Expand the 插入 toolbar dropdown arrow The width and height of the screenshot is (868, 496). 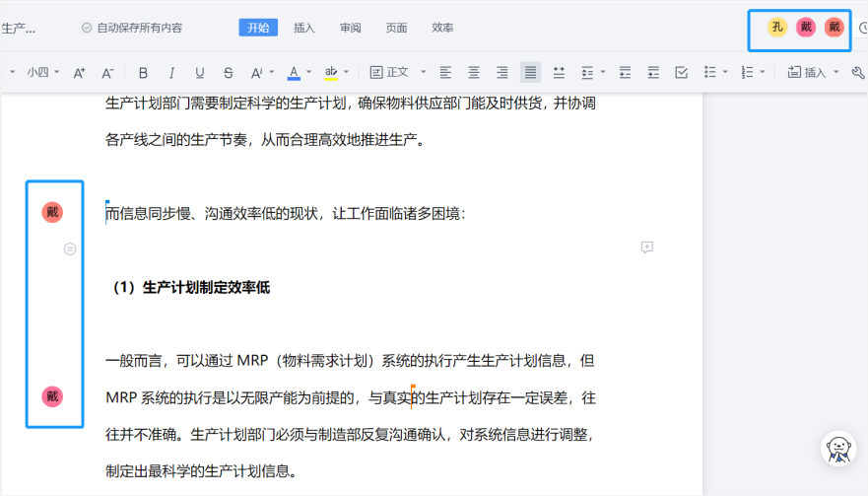(835, 72)
